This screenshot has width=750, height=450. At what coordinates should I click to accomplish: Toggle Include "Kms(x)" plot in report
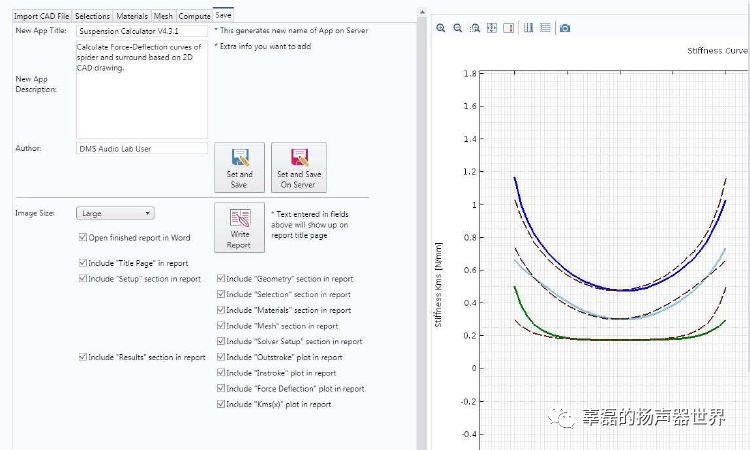[x=221, y=404]
